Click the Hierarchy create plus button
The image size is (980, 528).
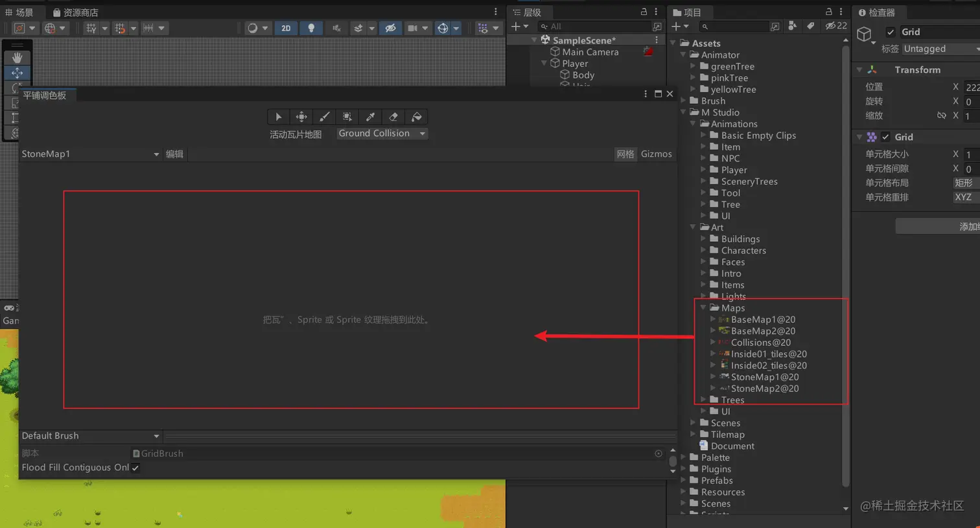point(516,27)
